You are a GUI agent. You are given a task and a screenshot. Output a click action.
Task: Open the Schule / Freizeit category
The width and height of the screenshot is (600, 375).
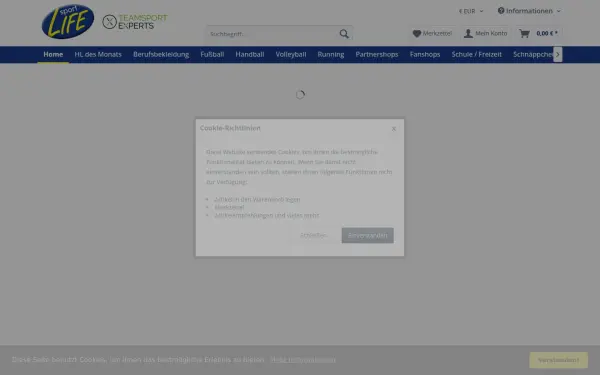[476, 54]
